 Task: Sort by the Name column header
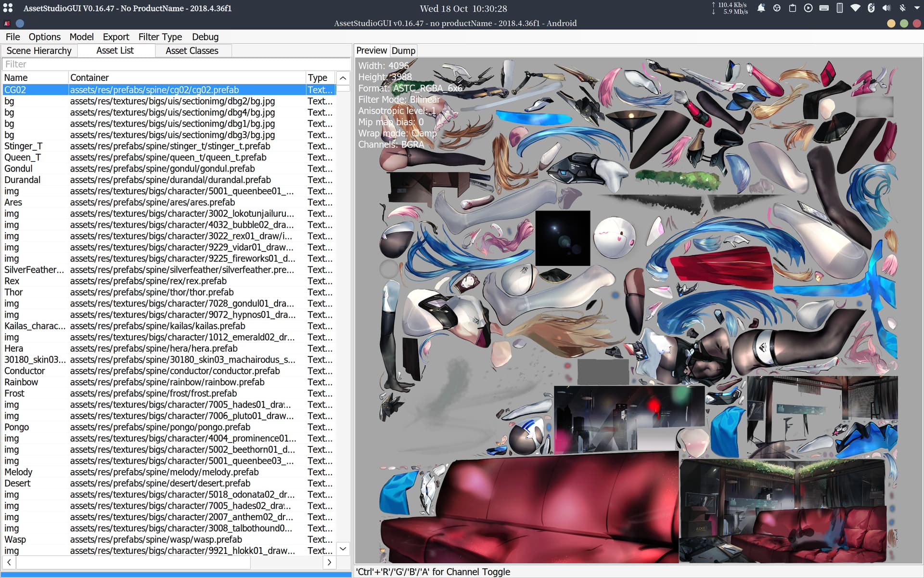[x=35, y=78]
